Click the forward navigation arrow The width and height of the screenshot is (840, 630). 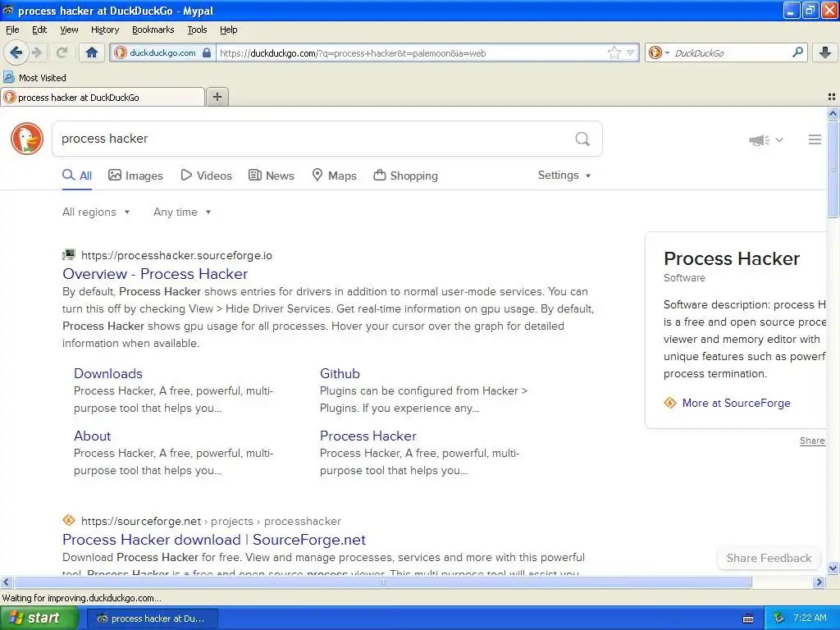36,52
